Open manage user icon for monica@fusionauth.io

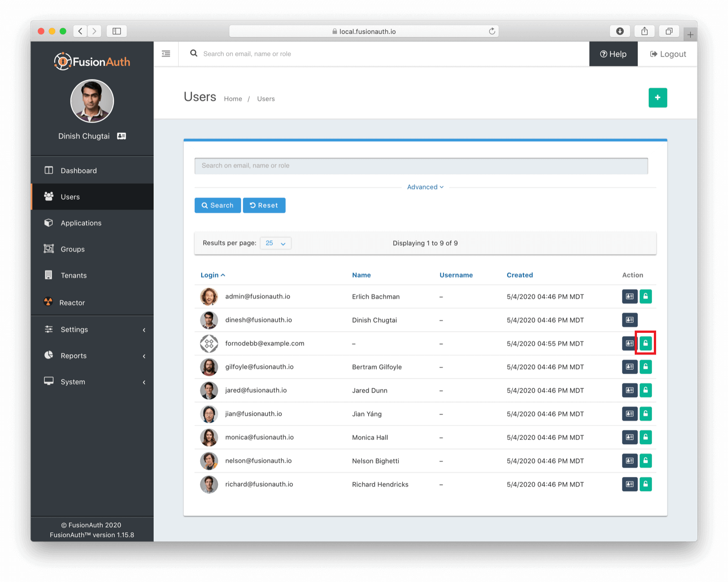pos(630,437)
